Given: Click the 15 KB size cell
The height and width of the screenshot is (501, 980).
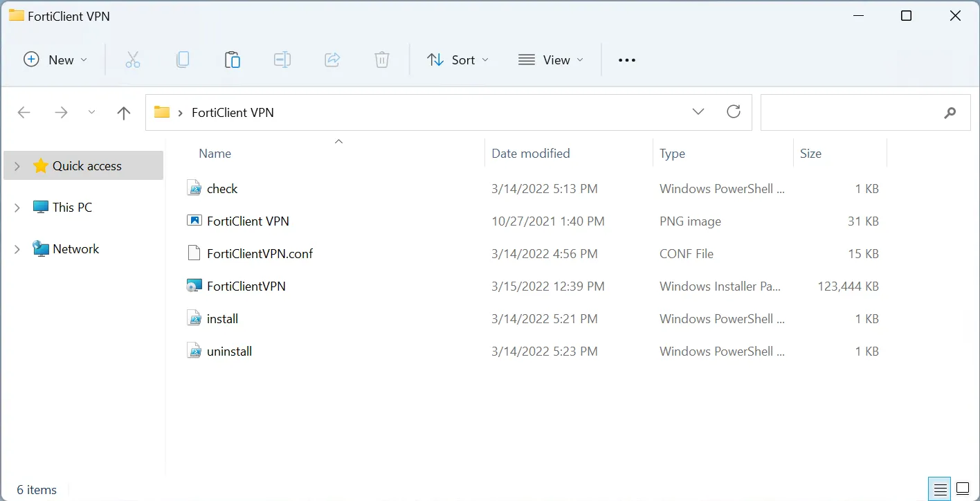Looking at the screenshot, I should pos(863,253).
